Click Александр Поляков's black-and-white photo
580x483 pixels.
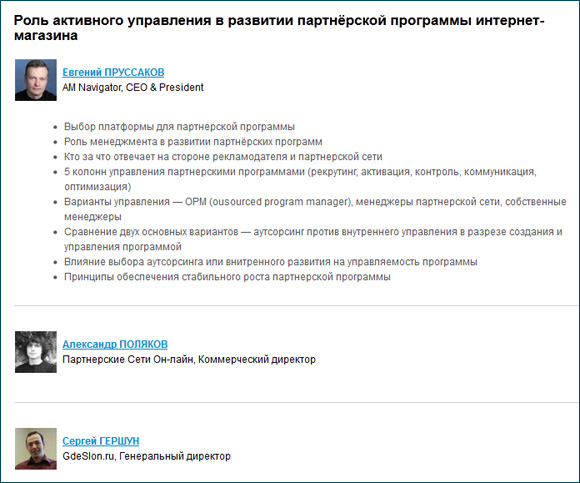pyautogui.click(x=36, y=352)
